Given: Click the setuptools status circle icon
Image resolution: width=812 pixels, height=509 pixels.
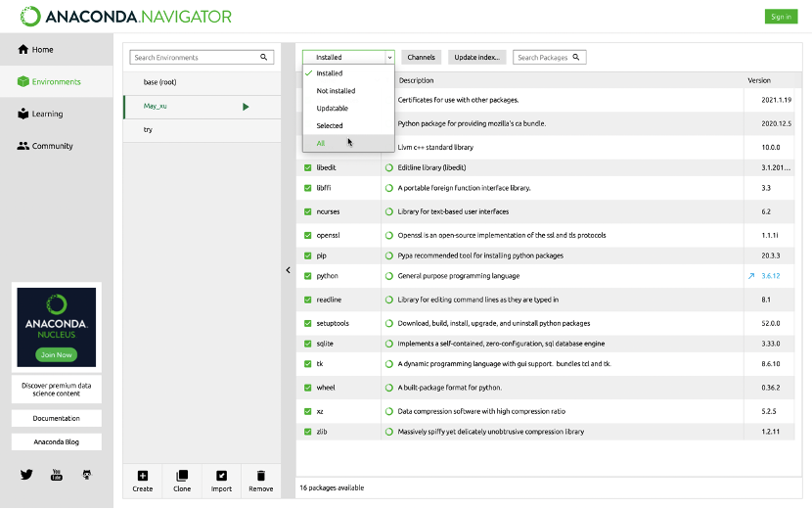Looking at the screenshot, I should 389,323.
